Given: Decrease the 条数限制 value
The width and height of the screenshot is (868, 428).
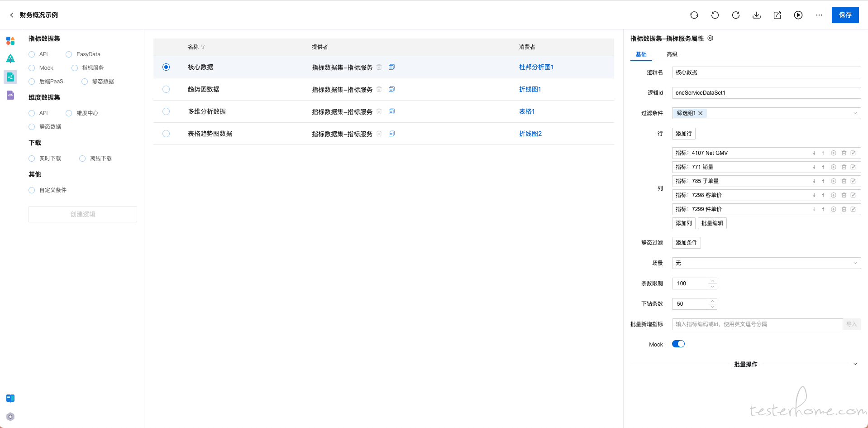Looking at the screenshot, I should (x=712, y=286).
